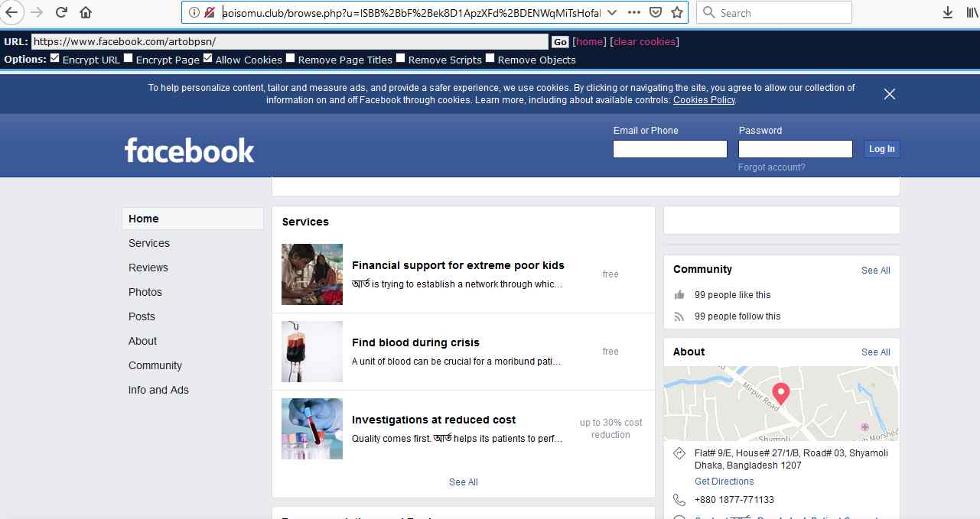980x519 pixels.
Task: Open Info and Ads in sidebar
Action: 158,390
